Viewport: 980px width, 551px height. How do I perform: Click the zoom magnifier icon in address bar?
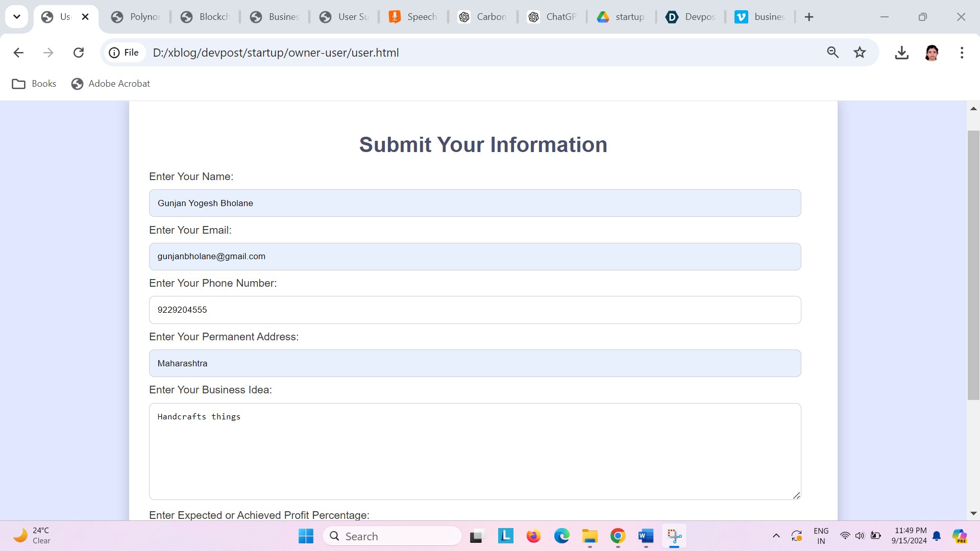(832, 53)
